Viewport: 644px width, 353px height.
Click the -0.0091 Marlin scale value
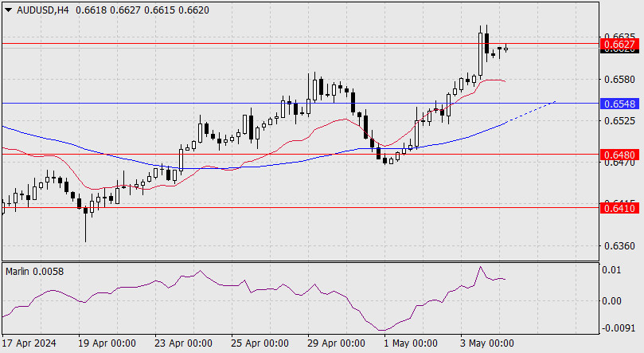tap(618, 328)
